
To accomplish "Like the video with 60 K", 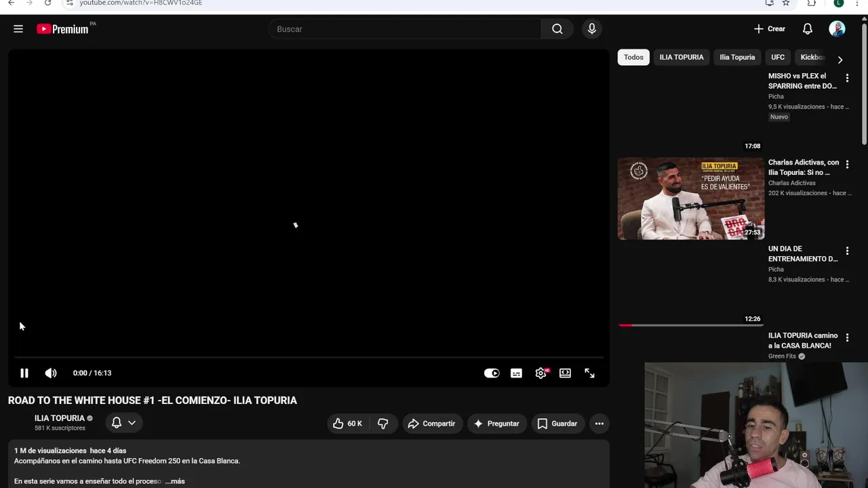I will (348, 424).
